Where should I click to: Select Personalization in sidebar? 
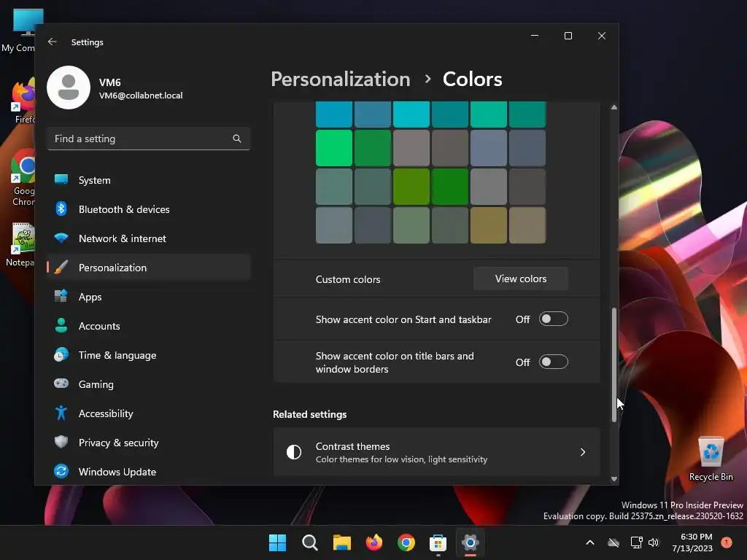click(149, 268)
